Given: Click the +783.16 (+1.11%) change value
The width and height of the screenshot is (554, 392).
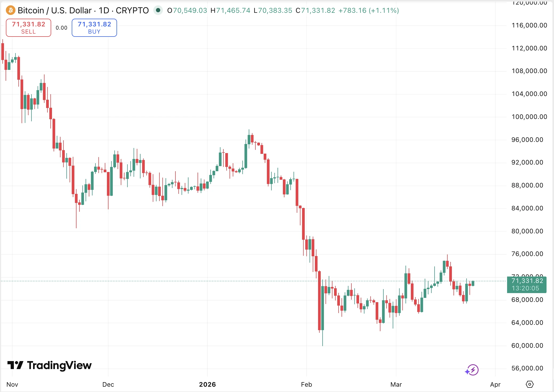Looking at the screenshot, I should 368,10.
